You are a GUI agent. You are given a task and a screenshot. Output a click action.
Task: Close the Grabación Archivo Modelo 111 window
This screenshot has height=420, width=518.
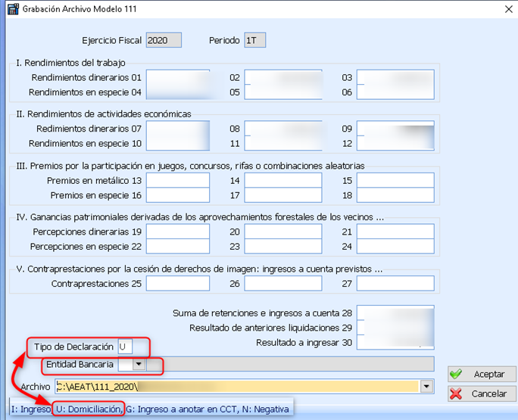pos(507,9)
